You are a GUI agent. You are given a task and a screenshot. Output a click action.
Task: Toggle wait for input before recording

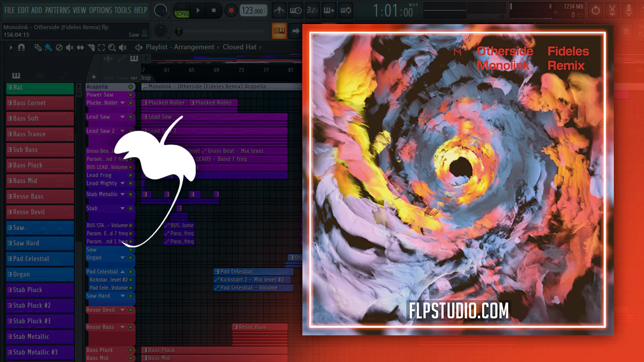[296, 10]
